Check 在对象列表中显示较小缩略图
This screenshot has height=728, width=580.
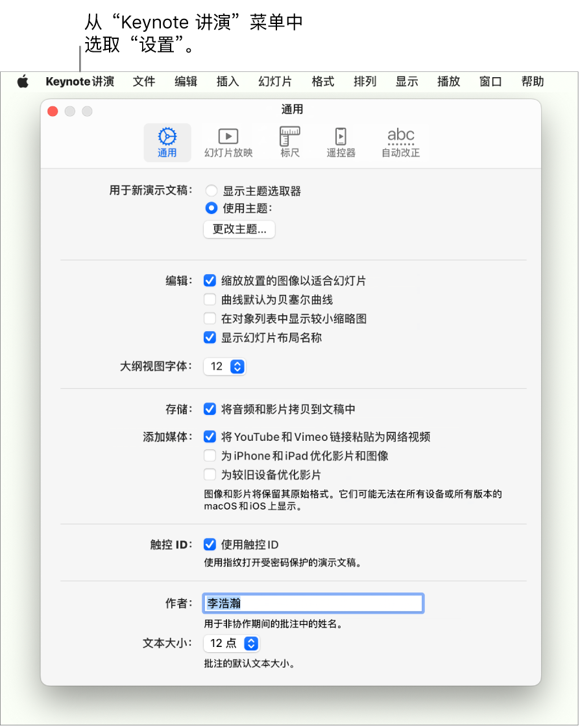click(210, 318)
